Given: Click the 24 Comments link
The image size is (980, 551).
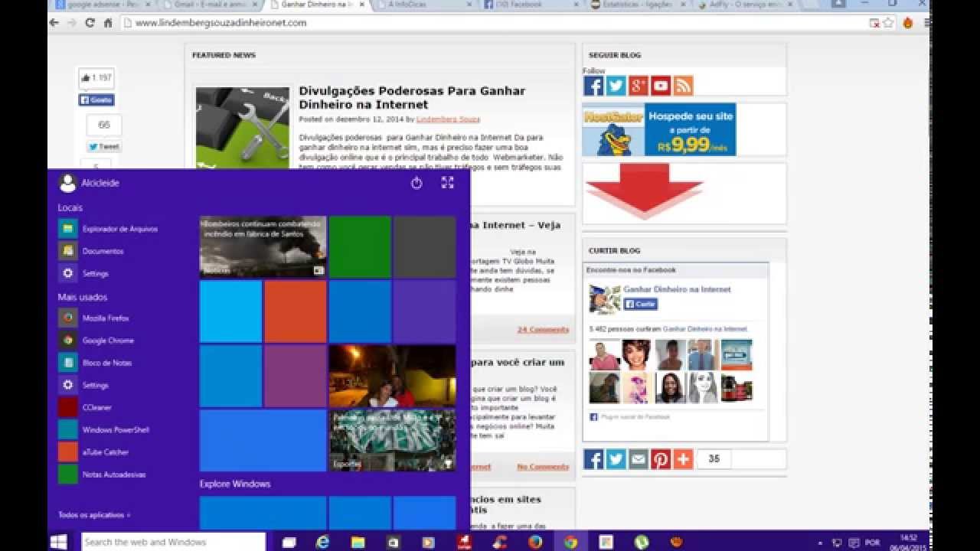Looking at the screenshot, I should (x=543, y=329).
